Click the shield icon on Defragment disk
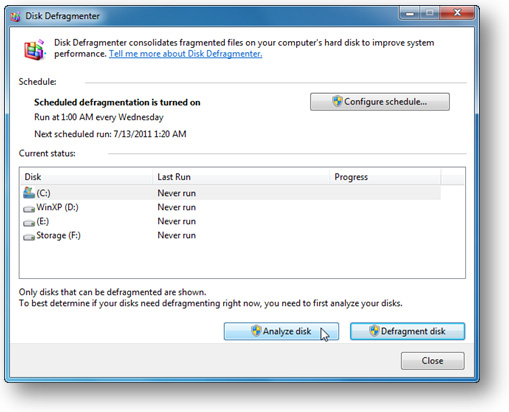Screen dimensions: 509x412 374,331
